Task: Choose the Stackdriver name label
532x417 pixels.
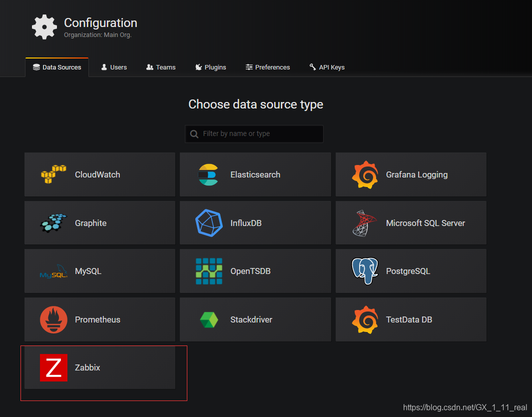Action: pyautogui.click(x=251, y=319)
